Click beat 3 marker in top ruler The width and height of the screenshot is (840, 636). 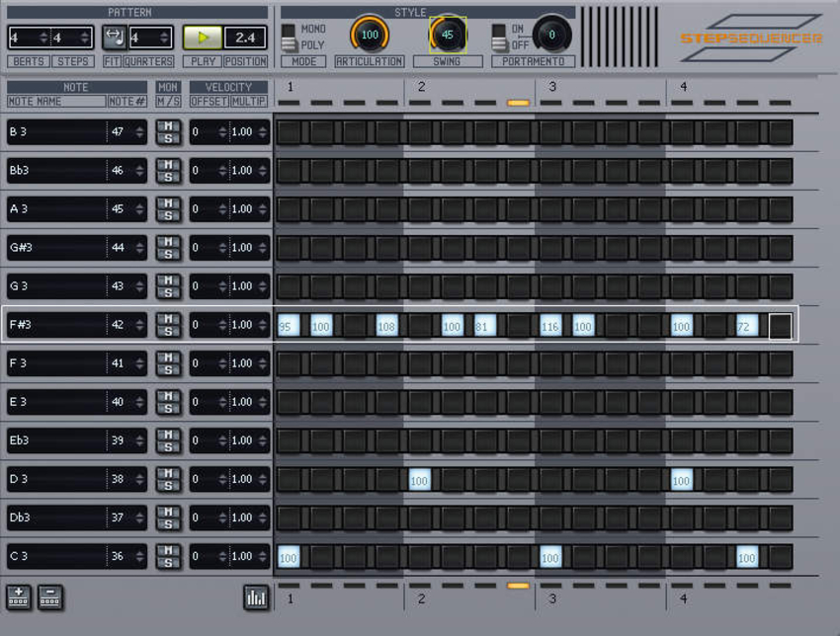552,87
